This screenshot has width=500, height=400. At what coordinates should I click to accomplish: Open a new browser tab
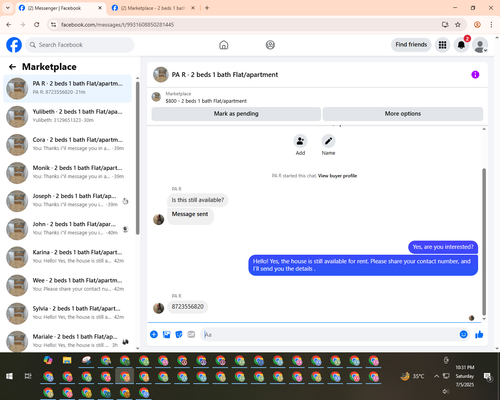click(x=207, y=8)
